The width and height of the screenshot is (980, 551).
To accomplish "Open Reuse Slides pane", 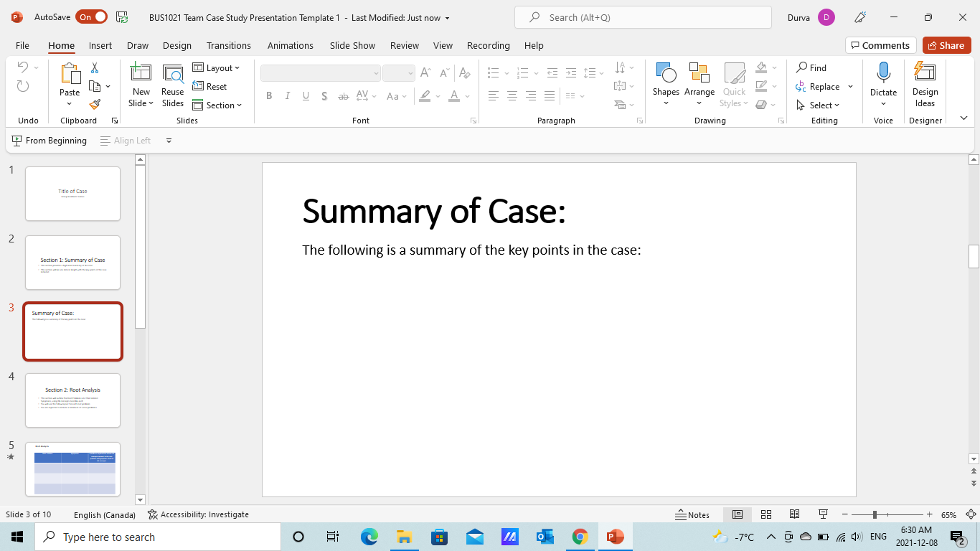I will click(x=172, y=85).
